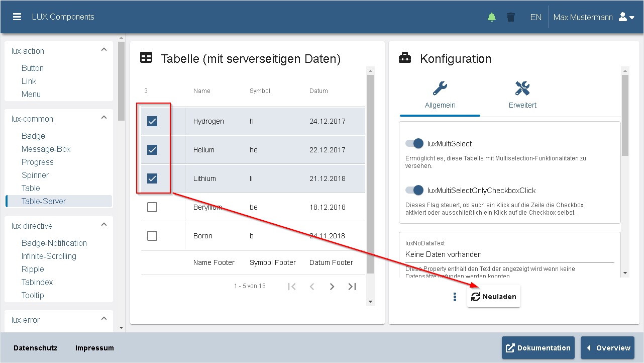Click the trash icon in the header
644x363 pixels.
point(510,17)
